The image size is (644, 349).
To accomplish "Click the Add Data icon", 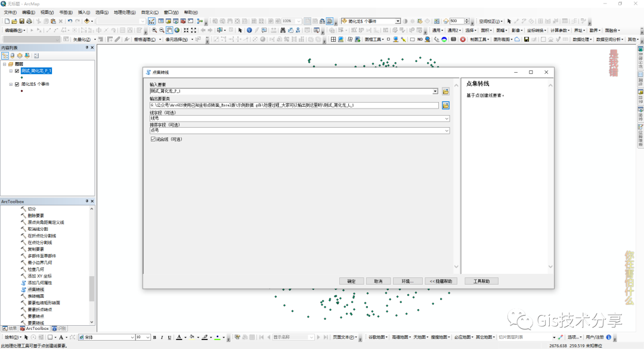I will (x=87, y=21).
